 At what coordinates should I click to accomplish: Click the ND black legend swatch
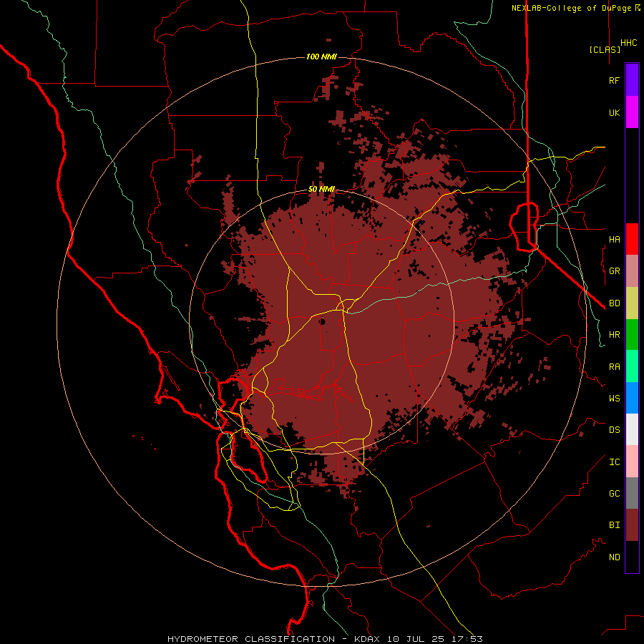632,557
